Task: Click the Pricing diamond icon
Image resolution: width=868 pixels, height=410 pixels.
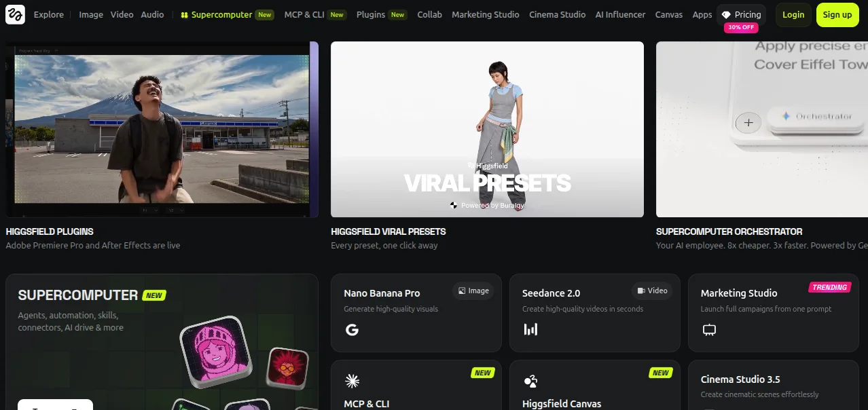Action: [x=726, y=14]
